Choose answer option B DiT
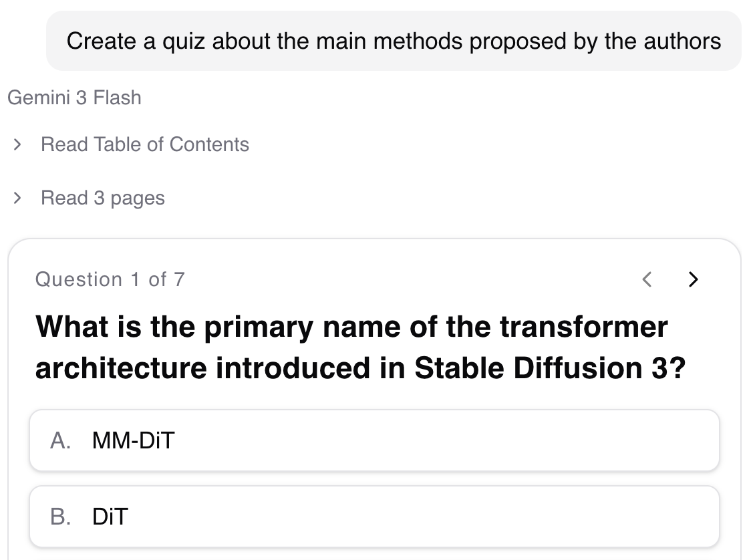This screenshot has width=747, height=560. point(374,517)
